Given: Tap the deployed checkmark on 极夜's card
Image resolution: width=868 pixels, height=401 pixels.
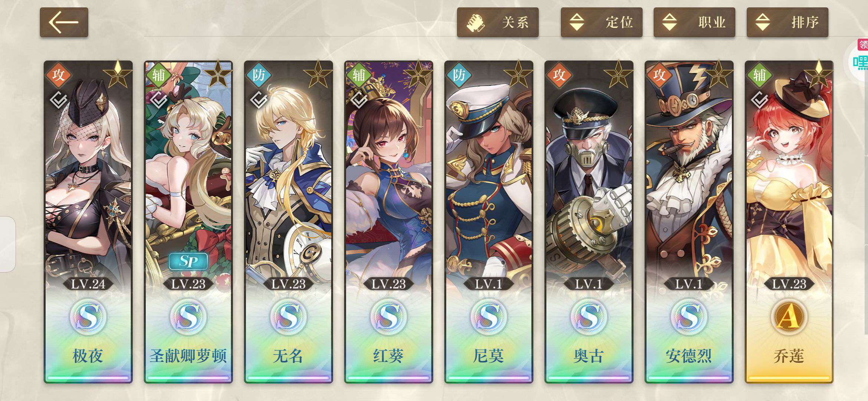Looking at the screenshot, I should 59,100.
